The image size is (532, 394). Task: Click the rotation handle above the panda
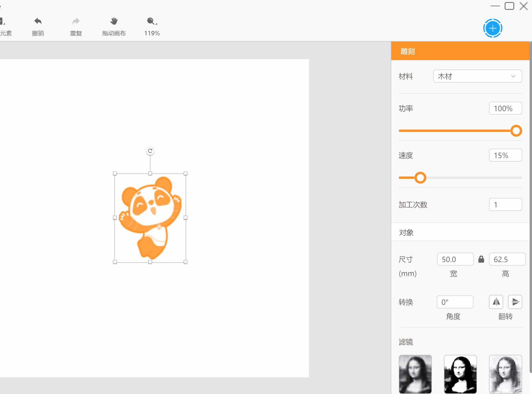pyautogui.click(x=150, y=151)
